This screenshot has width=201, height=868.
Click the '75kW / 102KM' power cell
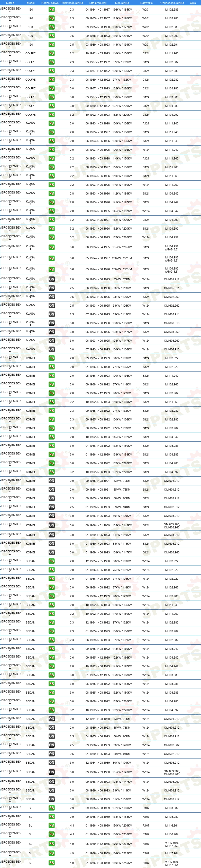[x=122, y=570]
